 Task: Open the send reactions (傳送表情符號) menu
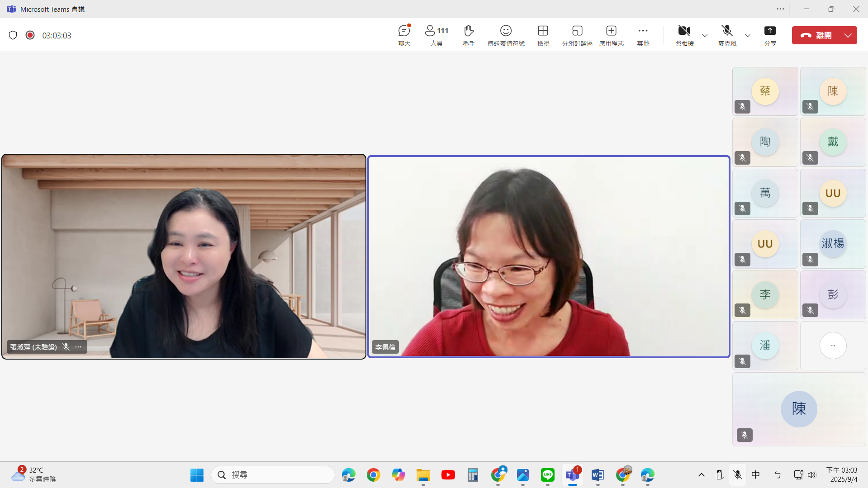(x=506, y=35)
